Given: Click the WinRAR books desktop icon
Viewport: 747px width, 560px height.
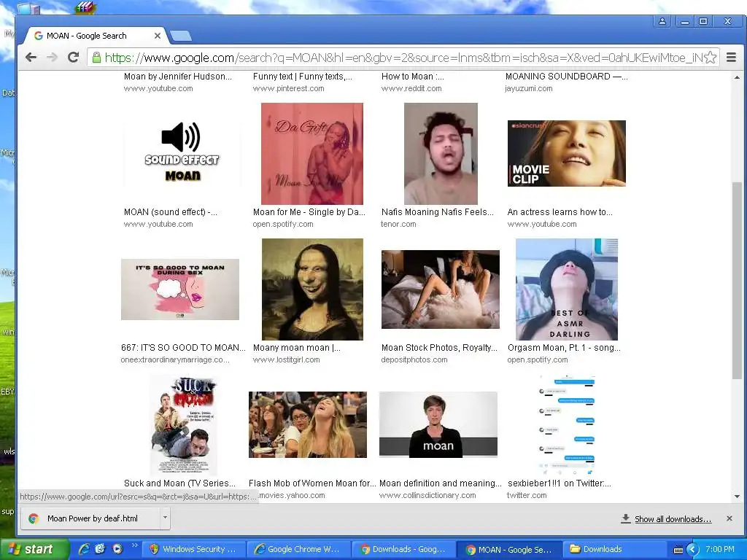Looking at the screenshot, I should [85, 7].
